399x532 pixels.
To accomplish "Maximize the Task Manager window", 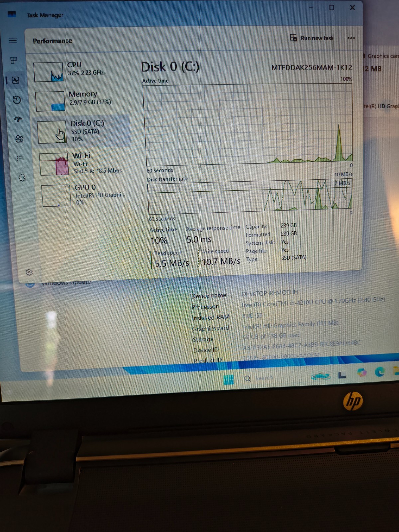I will tap(332, 7).
